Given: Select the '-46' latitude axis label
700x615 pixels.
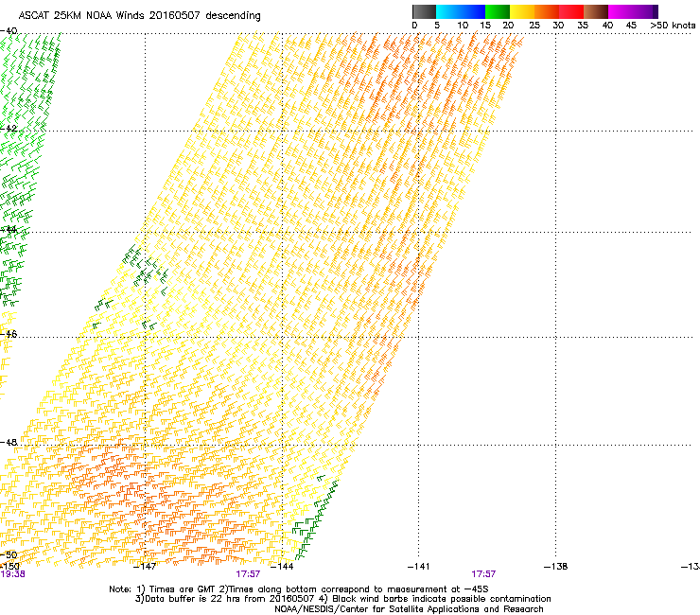Looking at the screenshot, I should point(9,334).
